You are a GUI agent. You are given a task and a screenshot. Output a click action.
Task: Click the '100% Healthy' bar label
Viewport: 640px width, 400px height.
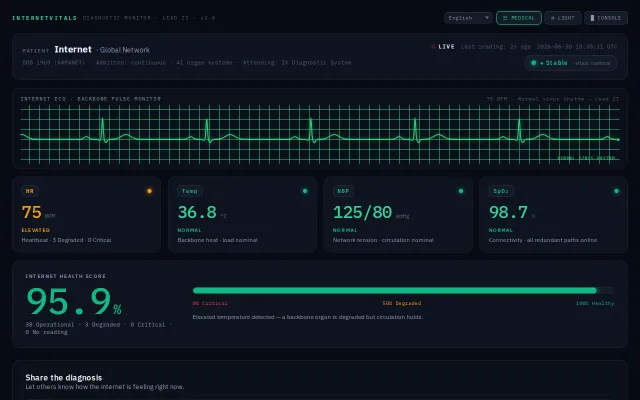(595, 303)
